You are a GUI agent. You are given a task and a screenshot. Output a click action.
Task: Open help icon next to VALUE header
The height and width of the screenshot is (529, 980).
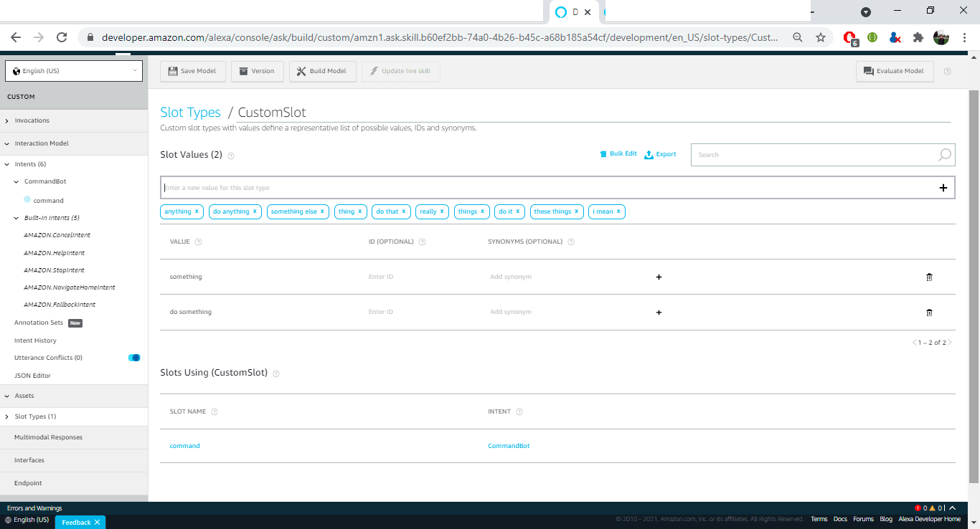point(199,242)
